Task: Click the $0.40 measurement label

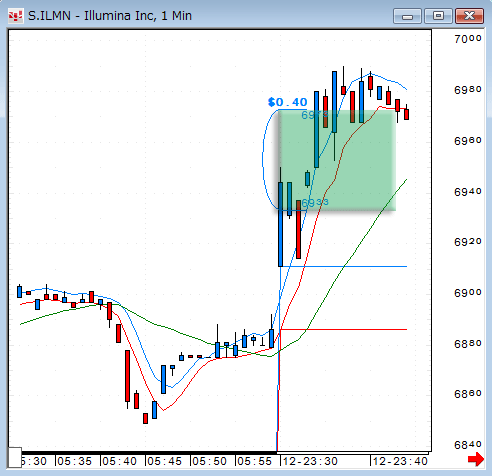Action: pos(287,102)
